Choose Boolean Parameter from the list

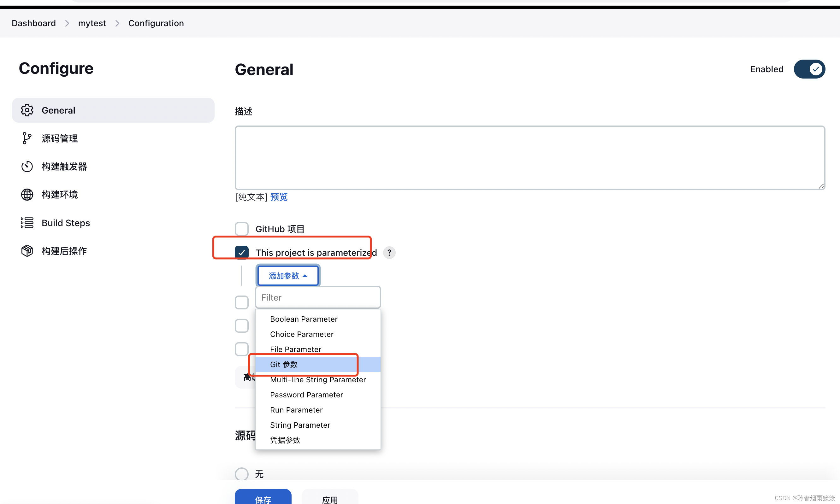click(x=318, y=319)
